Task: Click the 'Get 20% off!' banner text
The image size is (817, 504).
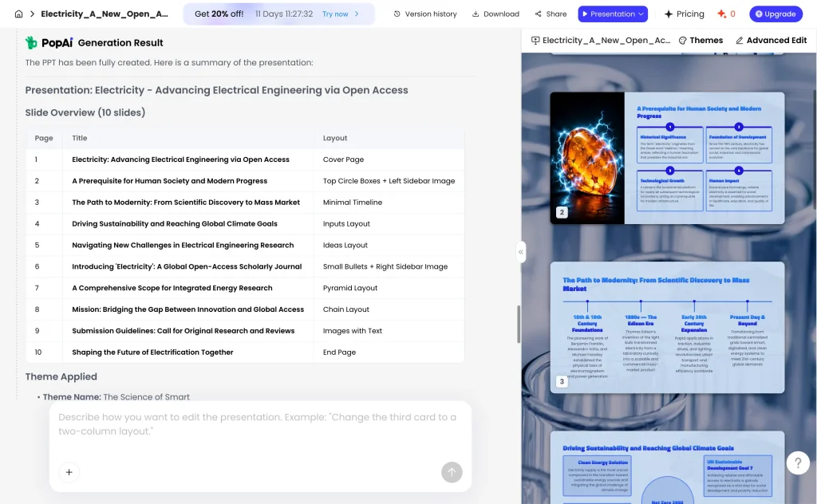Action: tap(219, 14)
